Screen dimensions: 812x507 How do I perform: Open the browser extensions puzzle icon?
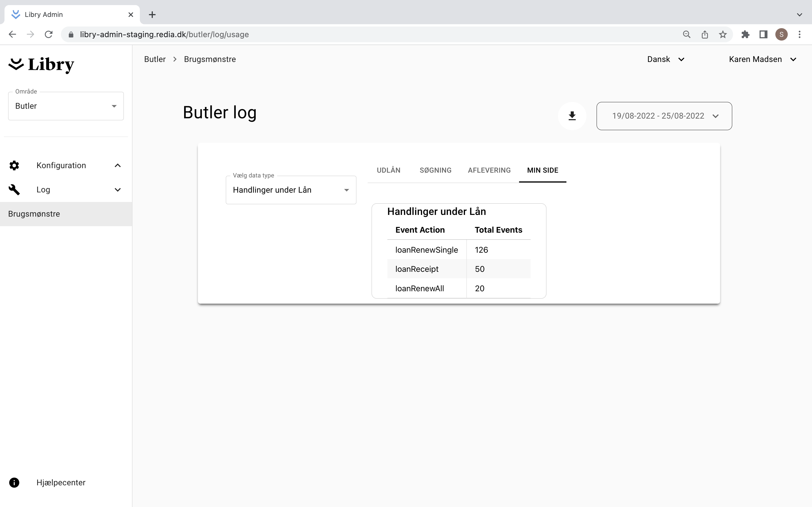click(x=745, y=35)
